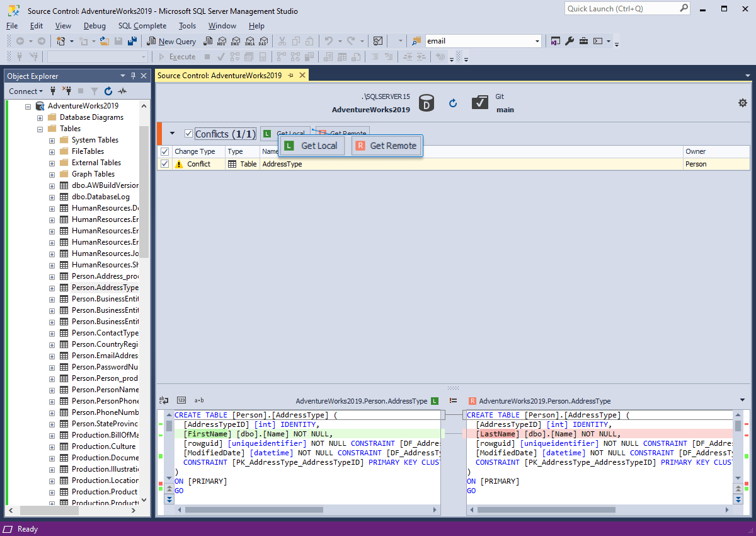Image resolution: width=756 pixels, height=536 pixels.
Task: Refresh the Object Explorer tree
Action: 108,91
